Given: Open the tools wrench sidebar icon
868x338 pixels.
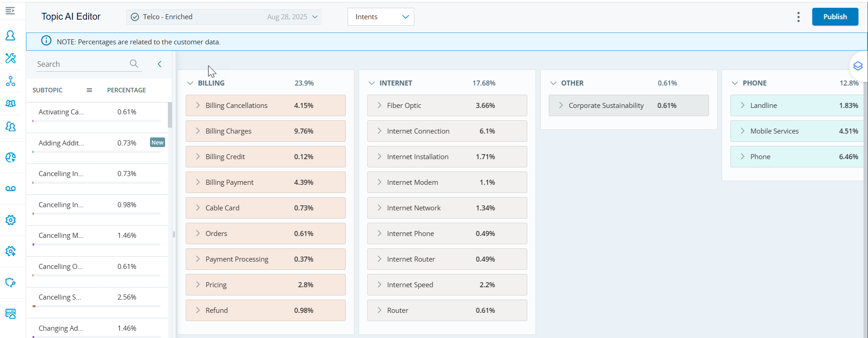Looking at the screenshot, I should [x=10, y=58].
